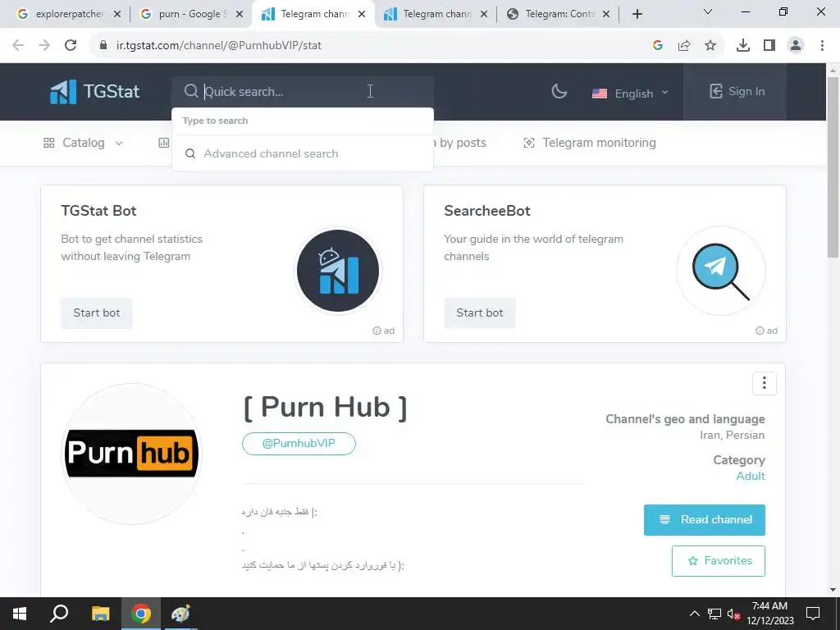
Task: Toggle Chrome side panel
Action: [769, 46]
